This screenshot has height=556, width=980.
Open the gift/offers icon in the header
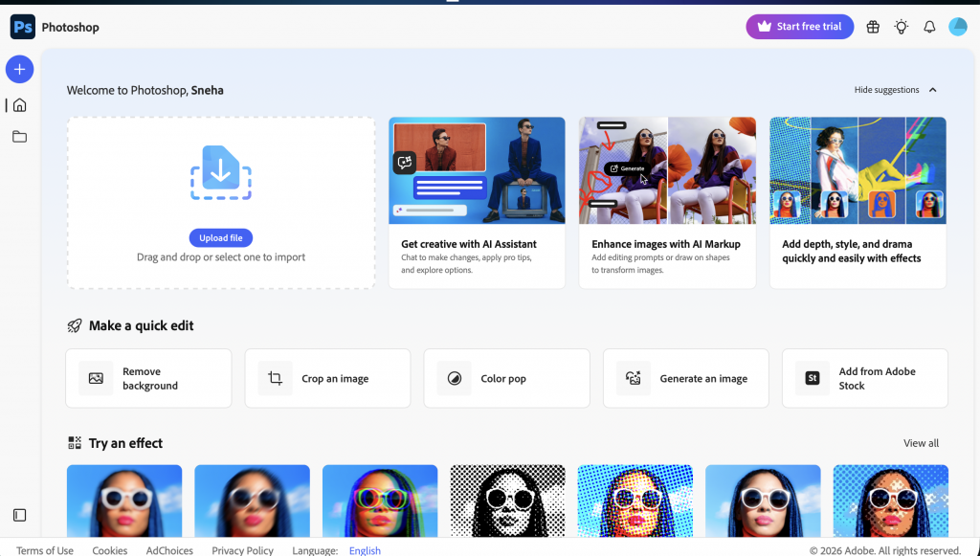pos(872,27)
